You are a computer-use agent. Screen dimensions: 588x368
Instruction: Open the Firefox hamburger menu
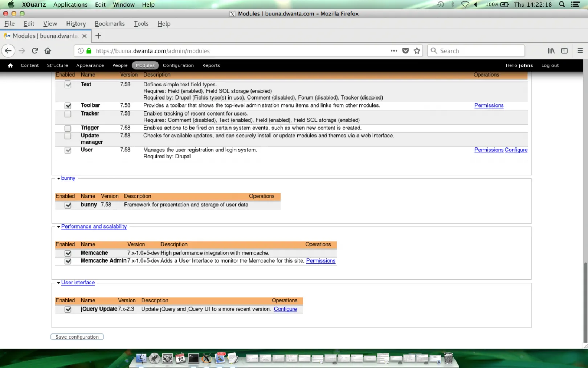pyautogui.click(x=580, y=51)
